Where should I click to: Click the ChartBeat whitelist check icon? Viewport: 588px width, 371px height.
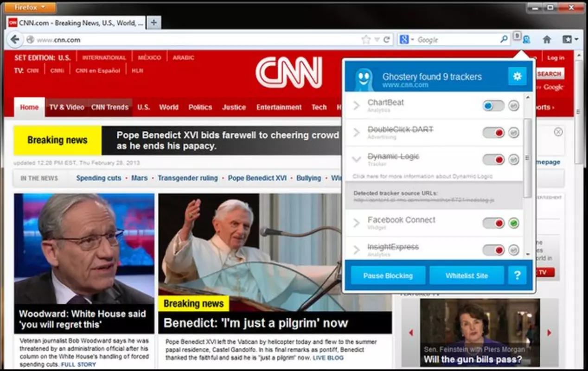click(x=513, y=106)
